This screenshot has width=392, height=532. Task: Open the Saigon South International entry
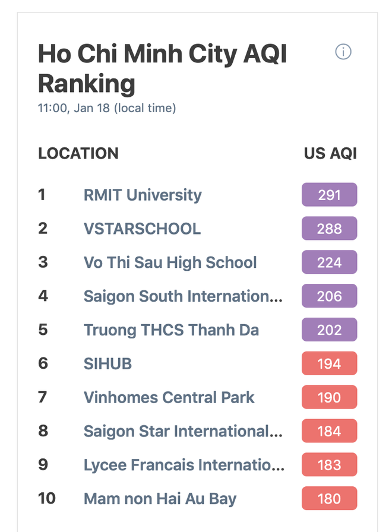tap(183, 296)
